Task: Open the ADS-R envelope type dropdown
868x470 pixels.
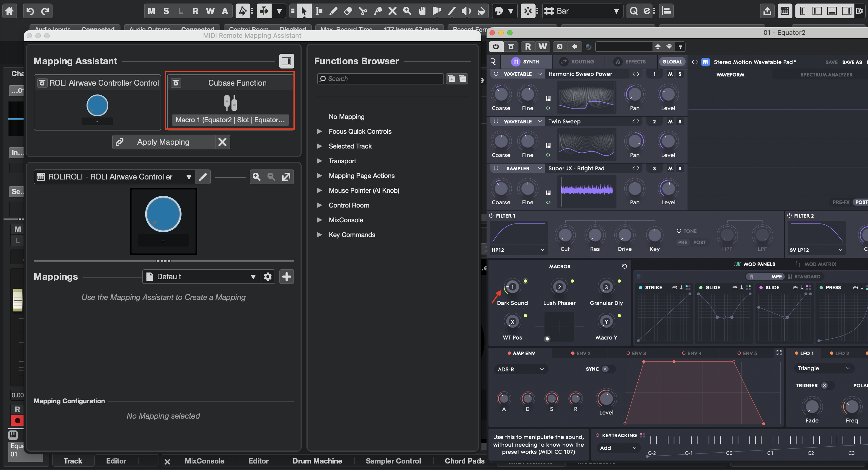Action: [x=521, y=369]
